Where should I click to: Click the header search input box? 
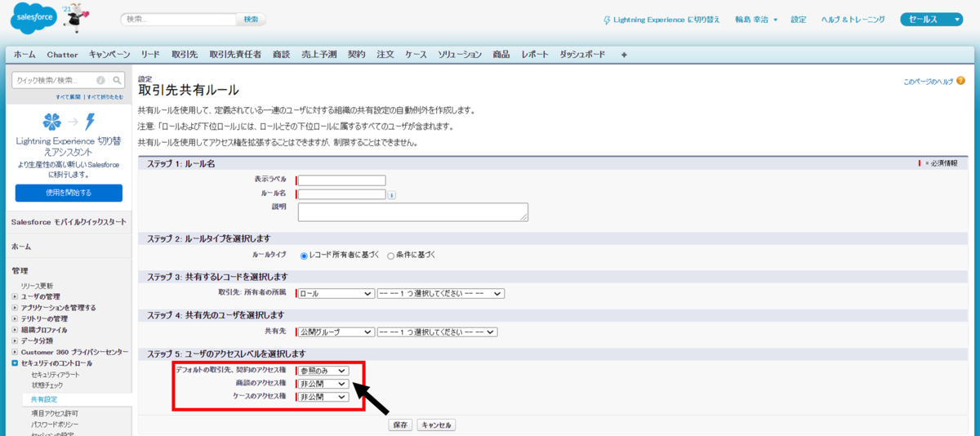(x=178, y=19)
